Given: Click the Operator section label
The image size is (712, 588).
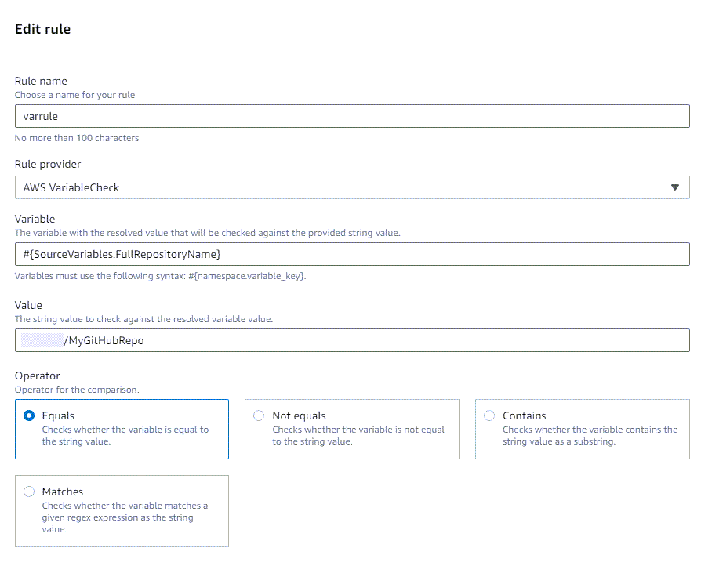Looking at the screenshot, I should 37,376.
